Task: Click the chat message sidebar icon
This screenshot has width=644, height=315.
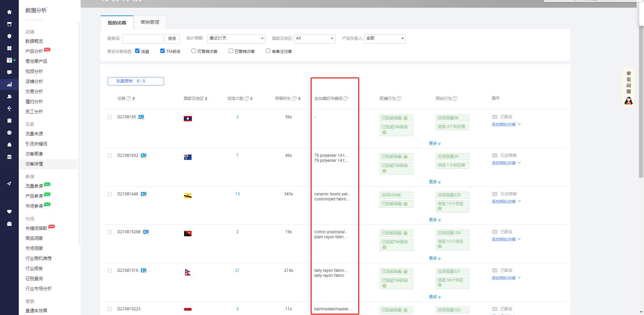Action: click(9, 72)
